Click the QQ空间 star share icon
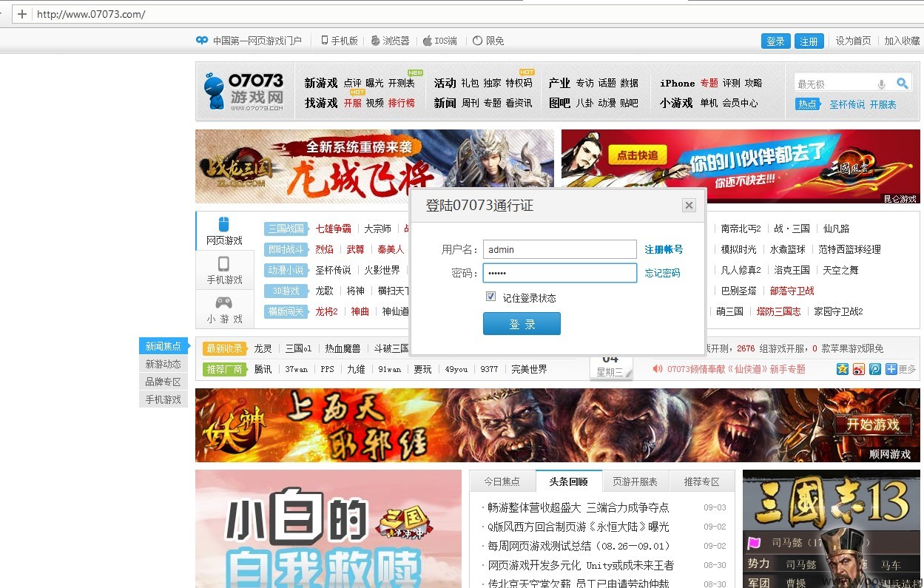The image size is (924, 588). click(x=842, y=369)
